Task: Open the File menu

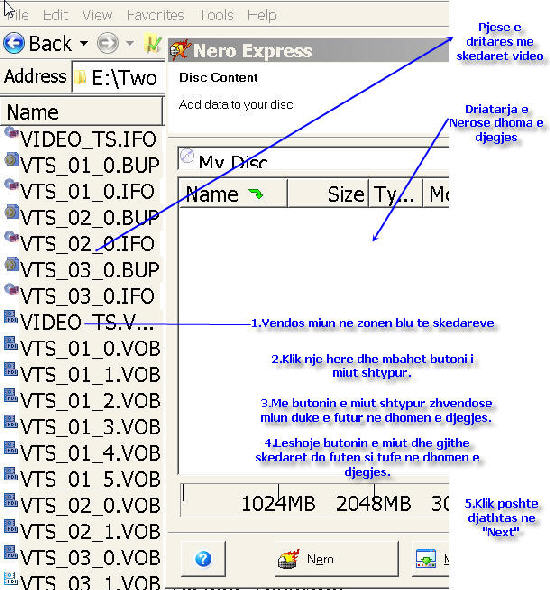Action: point(17,15)
